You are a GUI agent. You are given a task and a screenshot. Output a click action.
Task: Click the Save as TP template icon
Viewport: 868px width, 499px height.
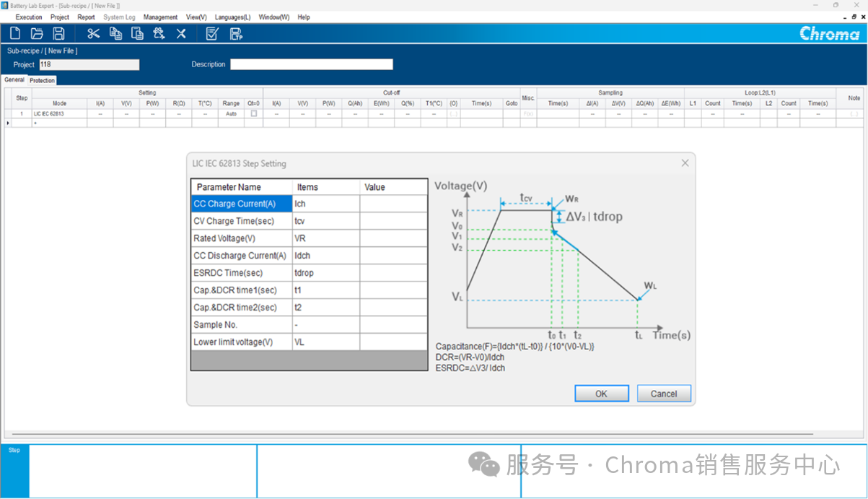point(235,33)
